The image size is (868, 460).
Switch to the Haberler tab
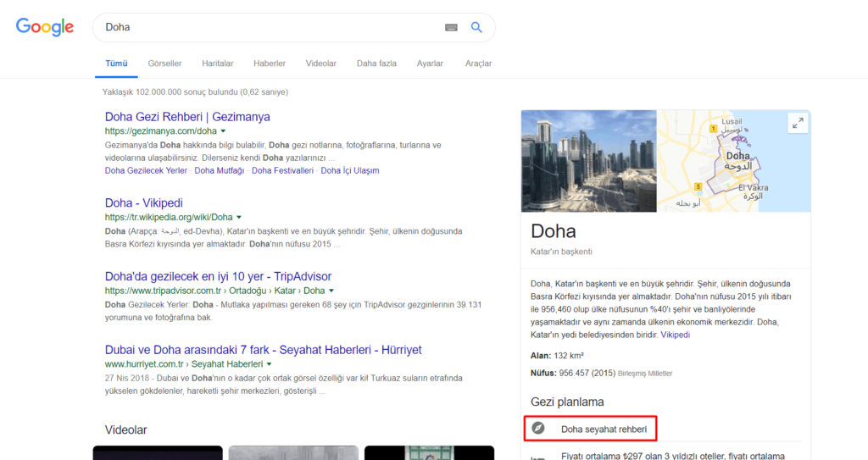click(x=270, y=64)
